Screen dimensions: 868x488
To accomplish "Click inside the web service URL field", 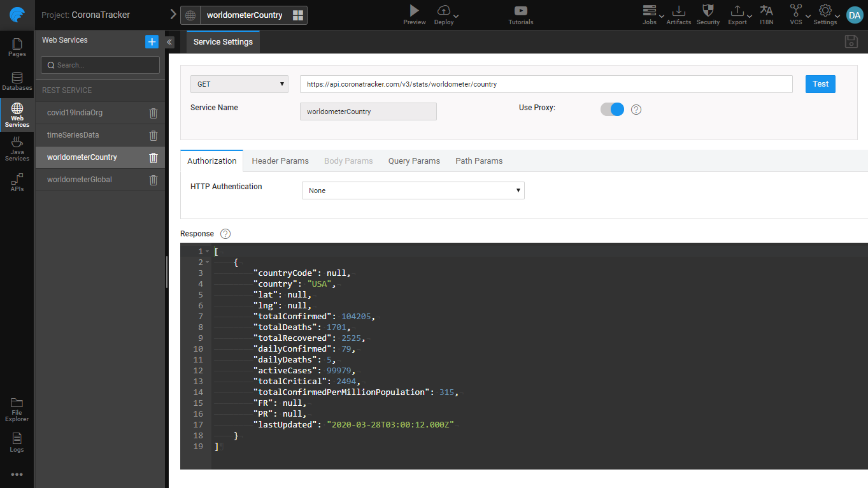I will [x=546, y=83].
